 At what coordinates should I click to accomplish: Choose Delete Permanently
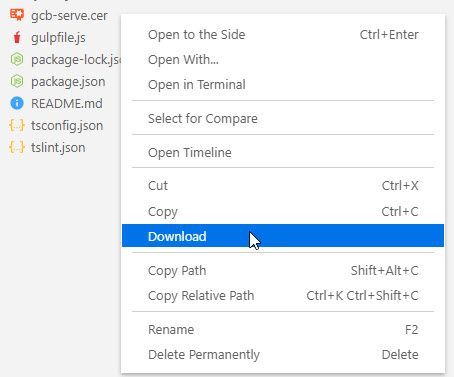(x=283, y=355)
